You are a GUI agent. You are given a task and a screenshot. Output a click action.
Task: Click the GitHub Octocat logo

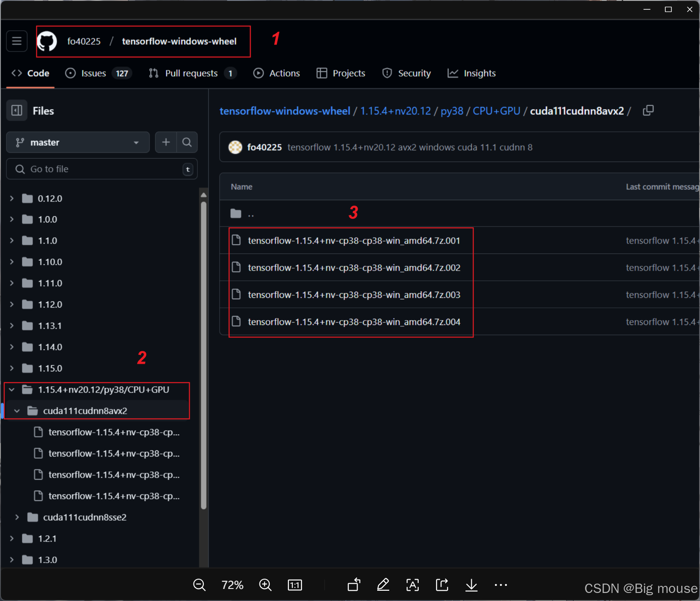(x=47, y=41)
